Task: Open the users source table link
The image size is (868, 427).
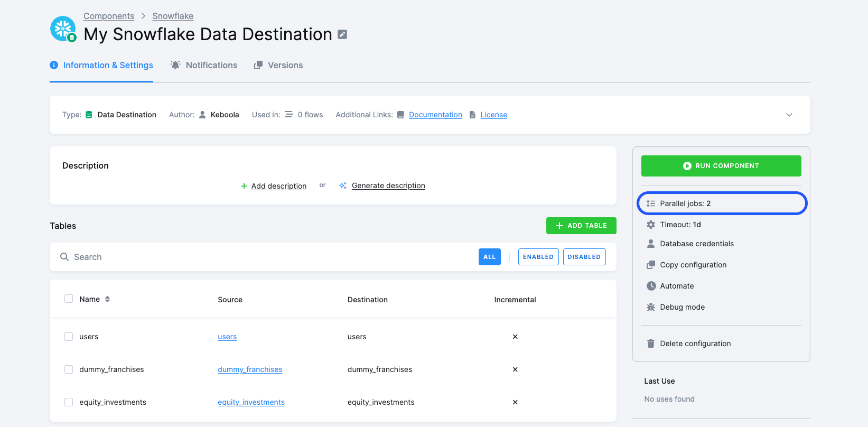Action: 227,337
